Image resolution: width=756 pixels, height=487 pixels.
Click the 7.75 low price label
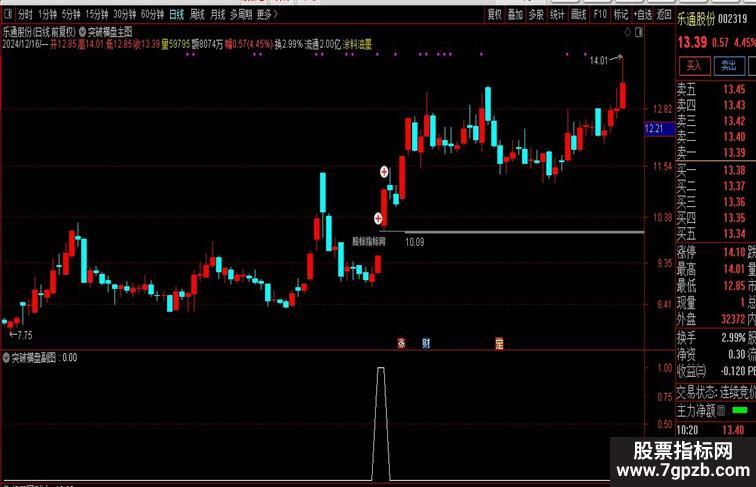25,335
